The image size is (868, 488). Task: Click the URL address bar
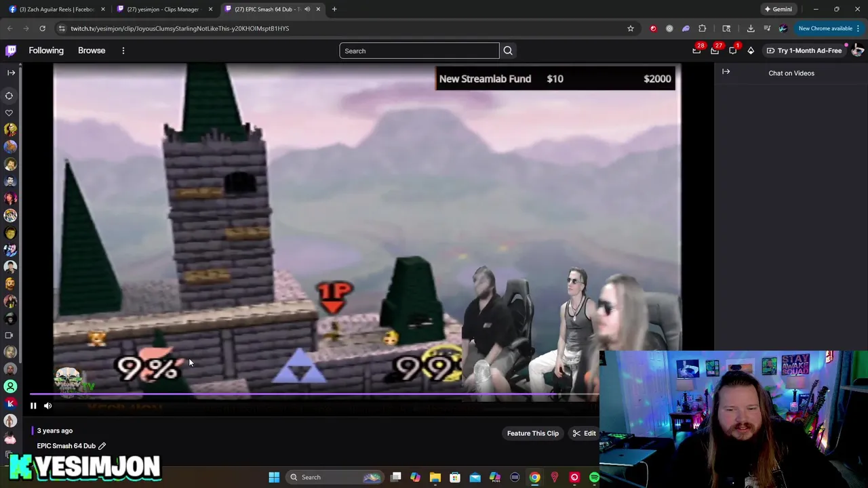click(339, 28)
